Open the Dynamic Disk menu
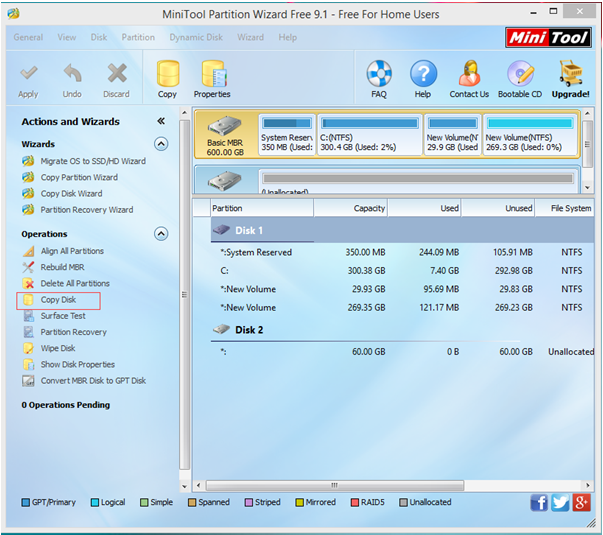603x535 pixels. (x=196, y=37)
